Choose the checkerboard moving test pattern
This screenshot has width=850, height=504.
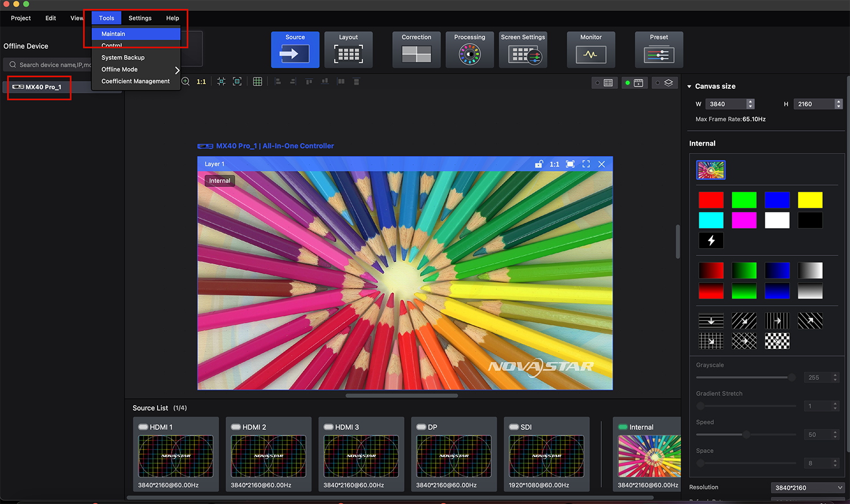tap(777, 340)
